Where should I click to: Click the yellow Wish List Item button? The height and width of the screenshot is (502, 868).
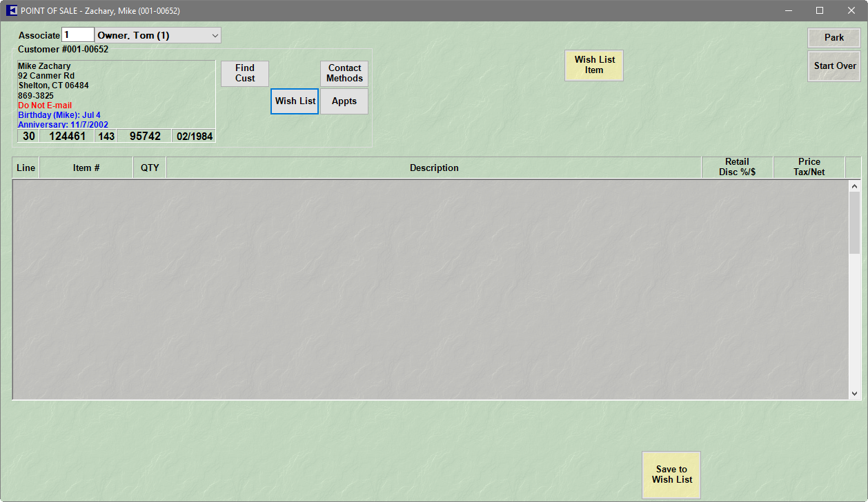(x=594, y=66)
